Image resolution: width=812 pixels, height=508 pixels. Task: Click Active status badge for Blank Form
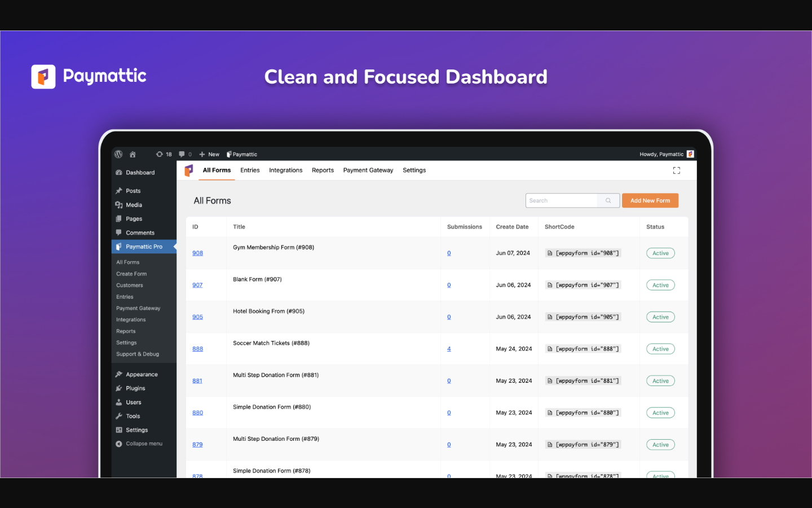[x=660, y=285]
